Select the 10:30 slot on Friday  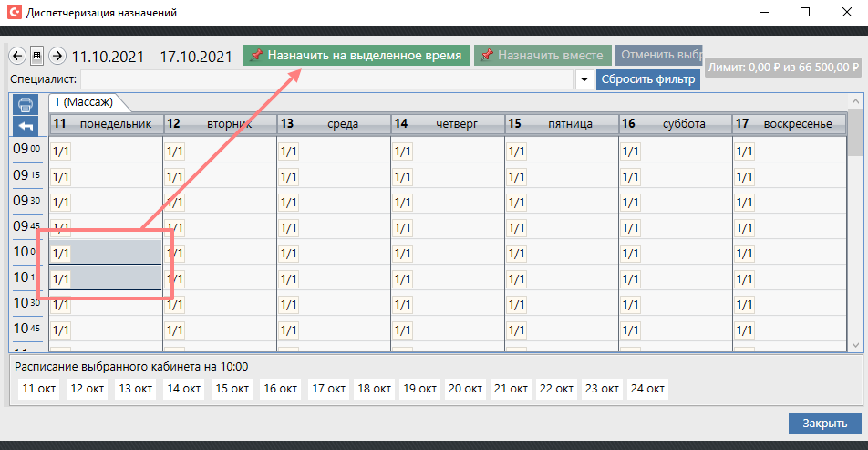(x=561, y=304)
